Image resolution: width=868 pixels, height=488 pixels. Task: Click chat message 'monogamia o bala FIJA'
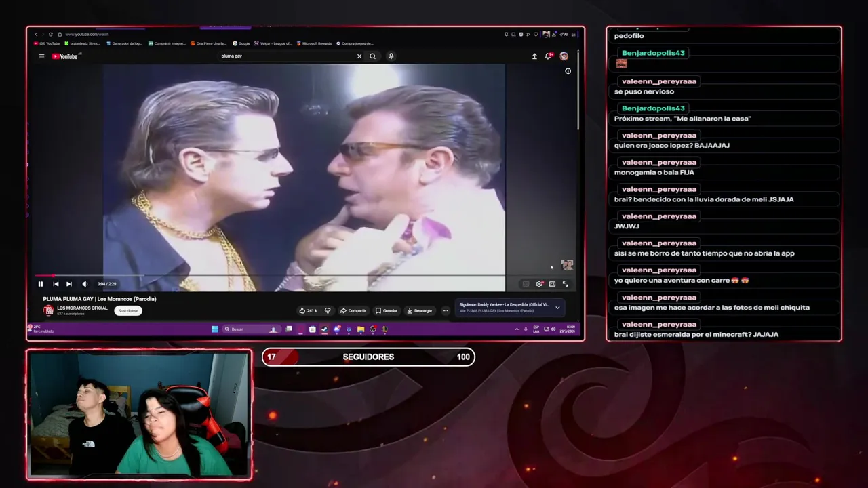pyautogui.click(x=654, y=172)
